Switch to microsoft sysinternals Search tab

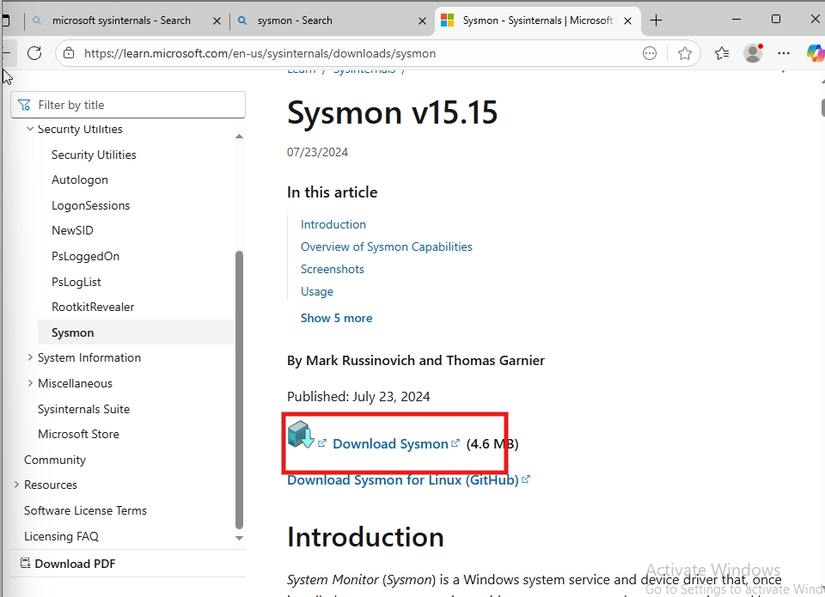(x=121, y=21)
